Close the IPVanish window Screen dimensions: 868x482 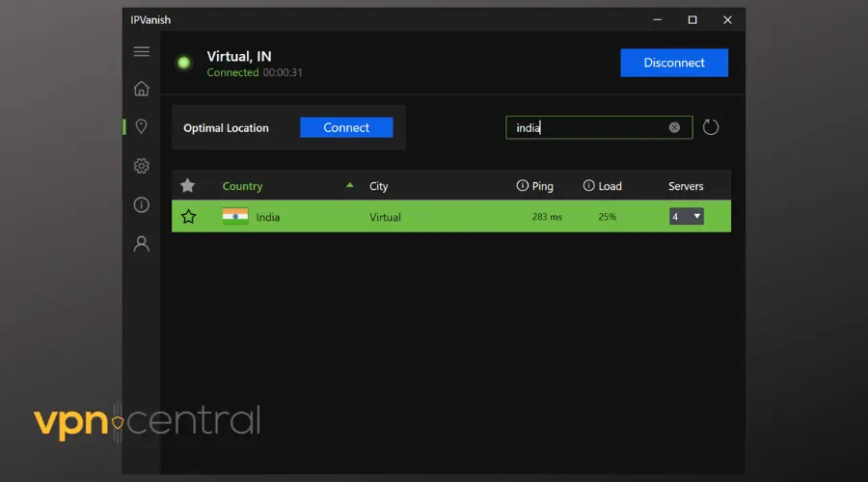tap(727, 20)
